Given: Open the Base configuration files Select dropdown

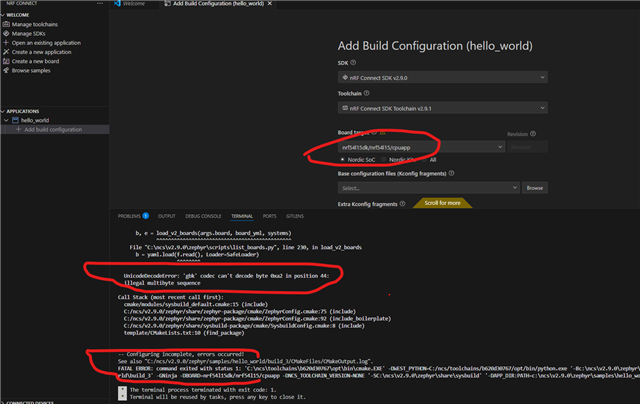Looking at the screenshot, I should pyautogui.click(x=429, y=188).
